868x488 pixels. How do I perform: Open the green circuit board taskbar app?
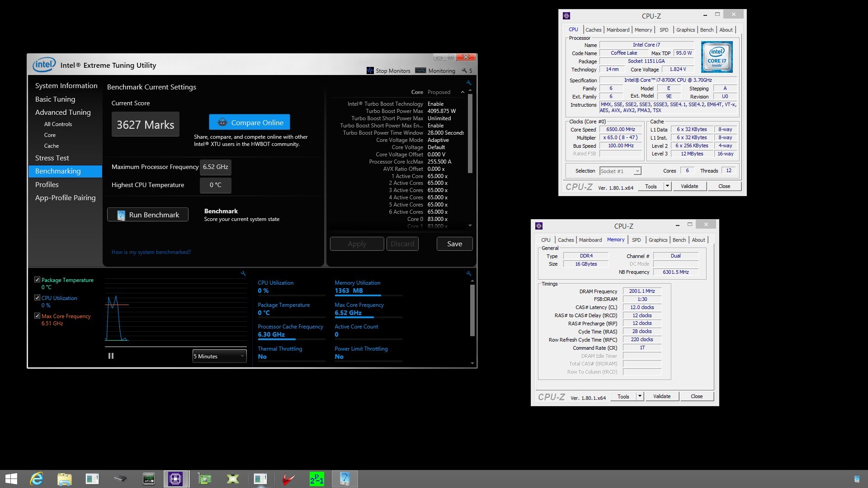pos(205,479)
